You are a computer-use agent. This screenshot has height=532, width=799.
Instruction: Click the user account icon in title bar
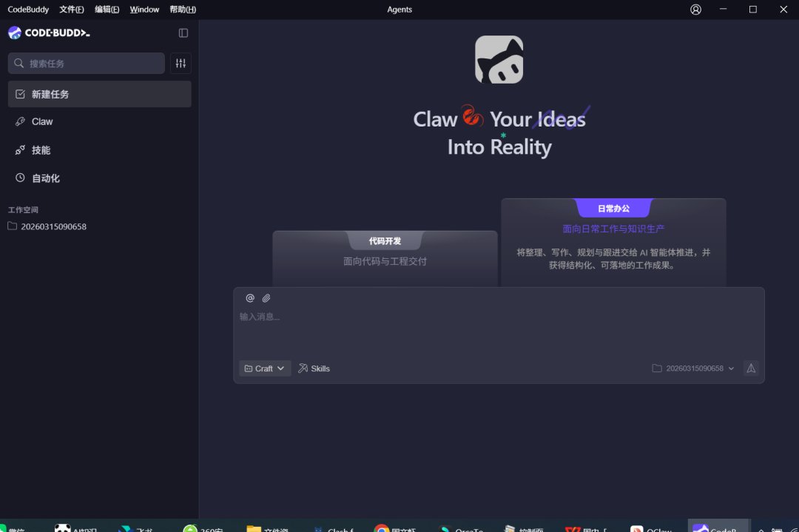[x=695, y=10]
